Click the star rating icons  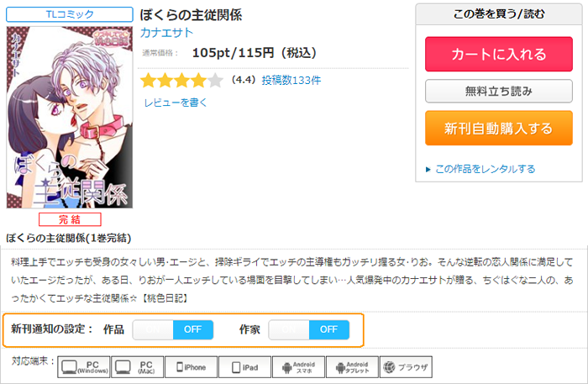coord(182,81)
